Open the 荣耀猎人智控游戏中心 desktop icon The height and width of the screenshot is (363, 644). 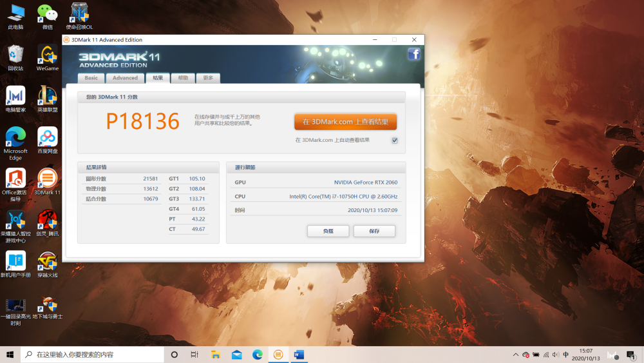point(15,226)
